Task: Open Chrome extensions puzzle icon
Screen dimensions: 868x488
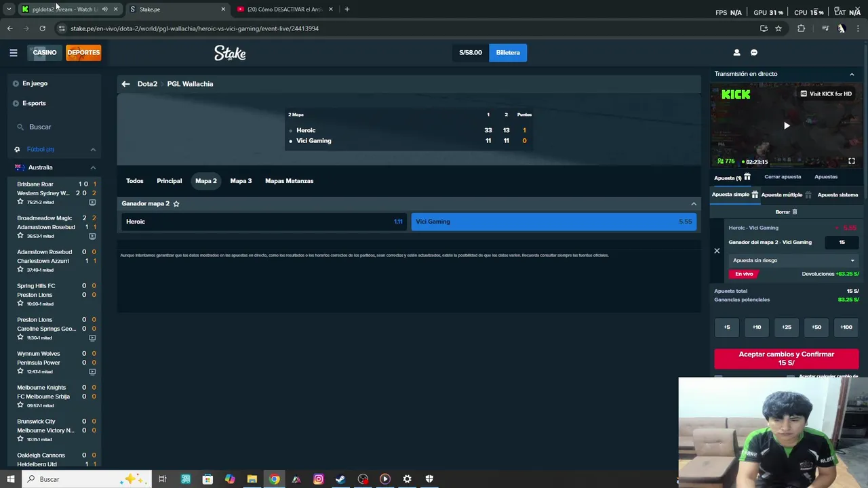Action: point(801,28)
